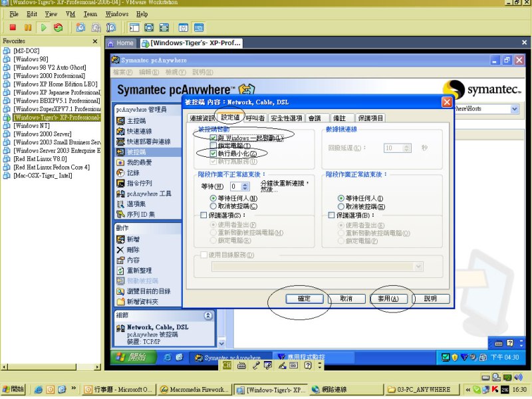This screenshot has height=399, width=532.
Task: Switch to the 會議 tab
Action: point(318,118)
